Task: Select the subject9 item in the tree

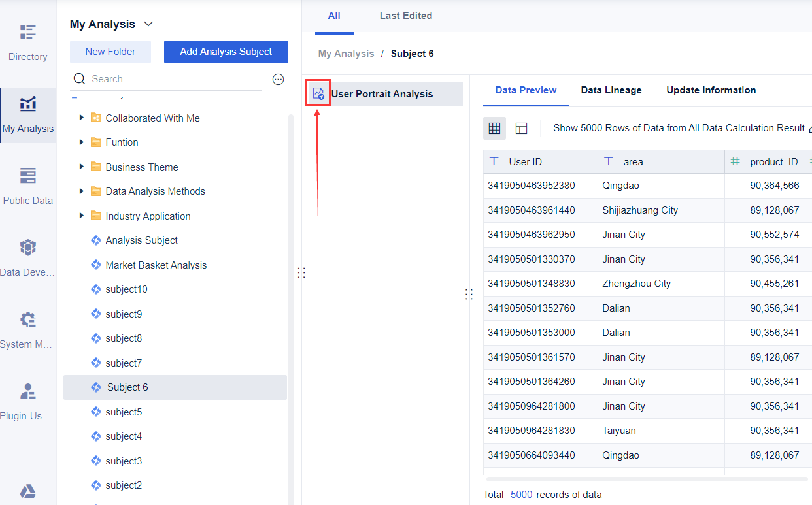Action: point(124,314)
